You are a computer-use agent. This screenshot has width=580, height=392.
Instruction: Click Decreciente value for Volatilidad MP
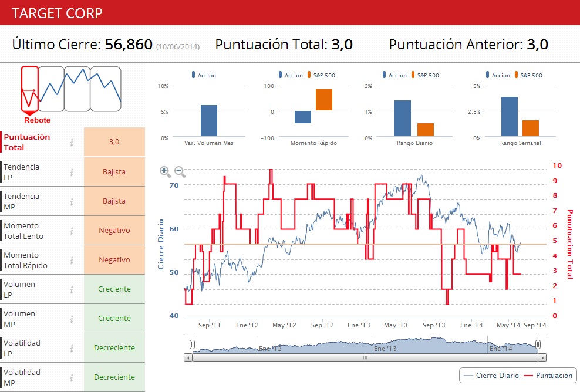click(114, 377)
